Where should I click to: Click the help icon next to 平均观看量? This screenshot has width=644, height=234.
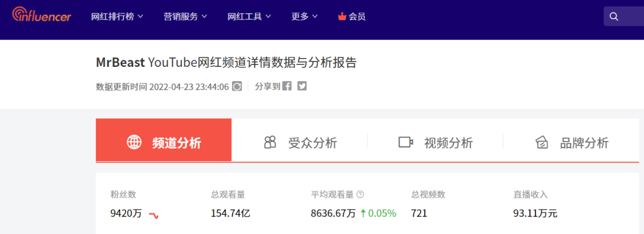360,195
